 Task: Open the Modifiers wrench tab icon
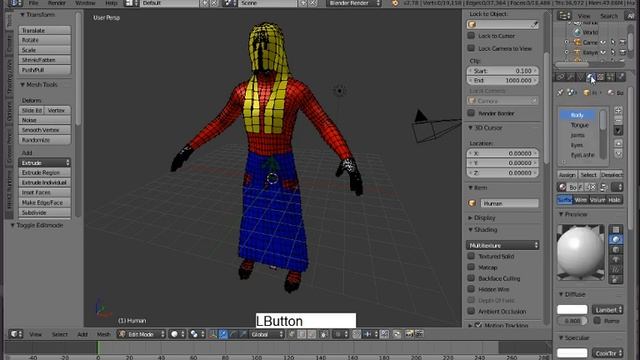click(x=571, y=76)
